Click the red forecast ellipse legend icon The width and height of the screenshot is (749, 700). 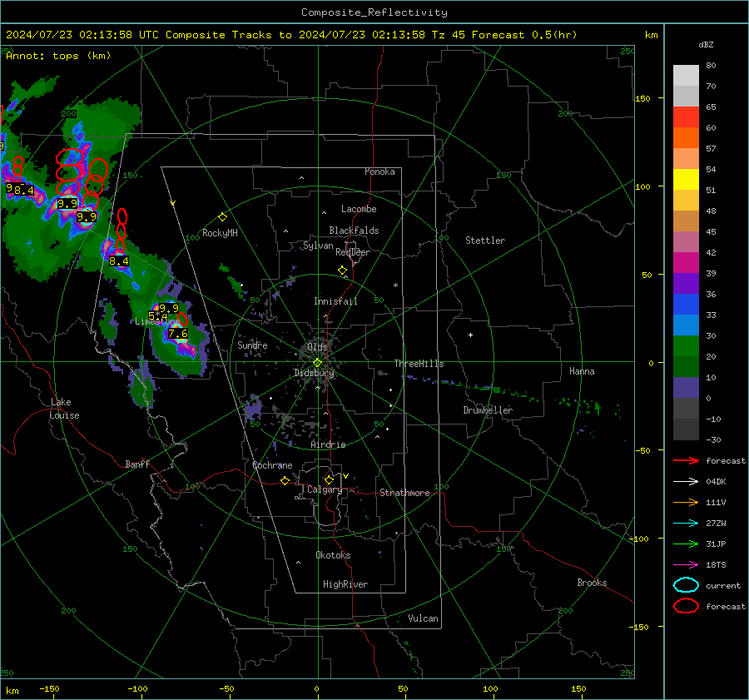686,606
